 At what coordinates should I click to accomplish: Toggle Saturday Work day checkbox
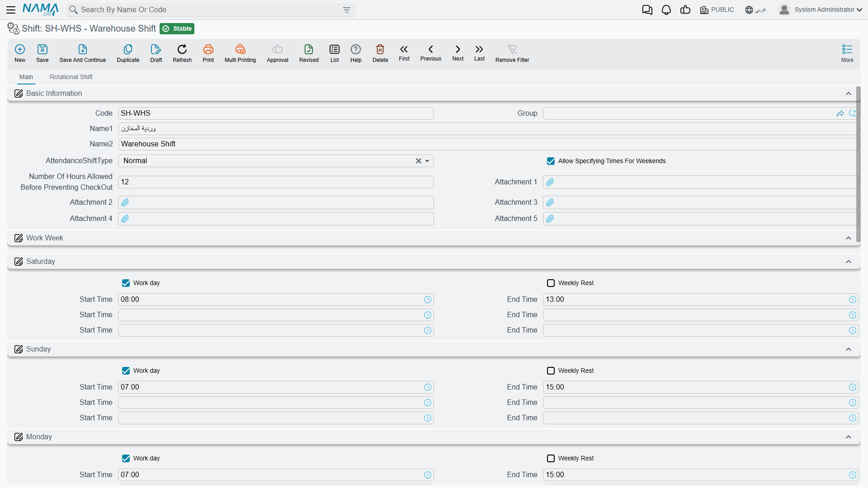click(126, 283)
